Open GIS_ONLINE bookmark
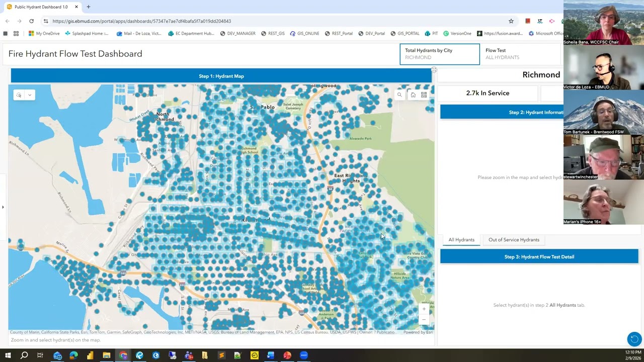Image resolution: width=644 pixels, height=362 pixels. pyautogui.click(x=304, y=34)
